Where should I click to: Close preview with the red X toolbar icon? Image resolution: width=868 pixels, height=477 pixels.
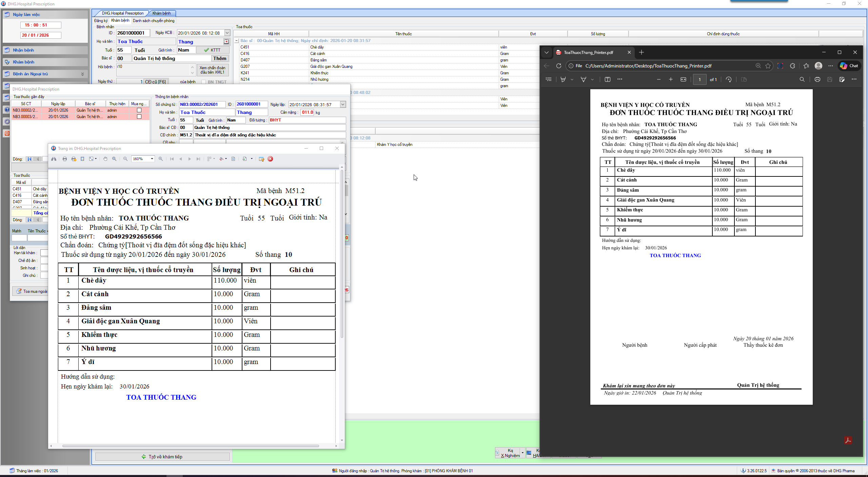[x=270, y=159]
